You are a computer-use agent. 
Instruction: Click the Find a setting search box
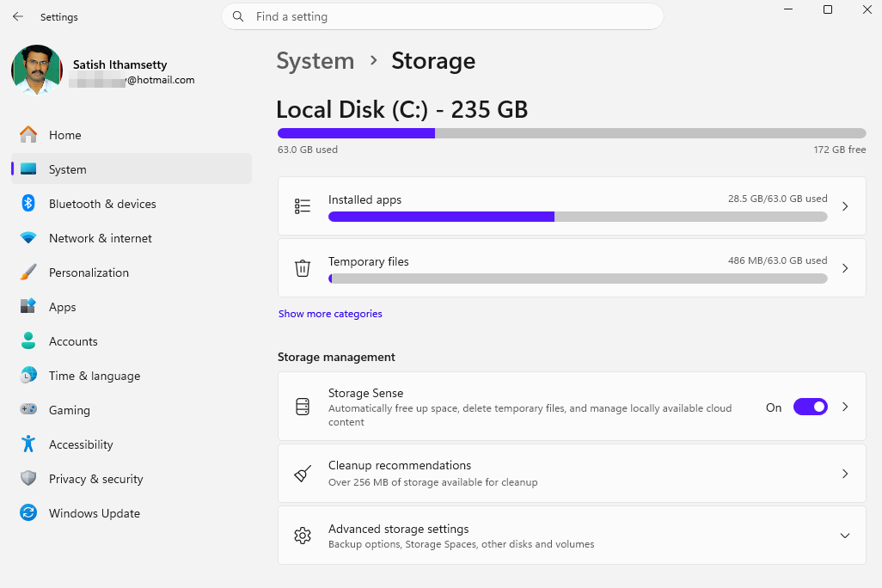pos(443,16)
